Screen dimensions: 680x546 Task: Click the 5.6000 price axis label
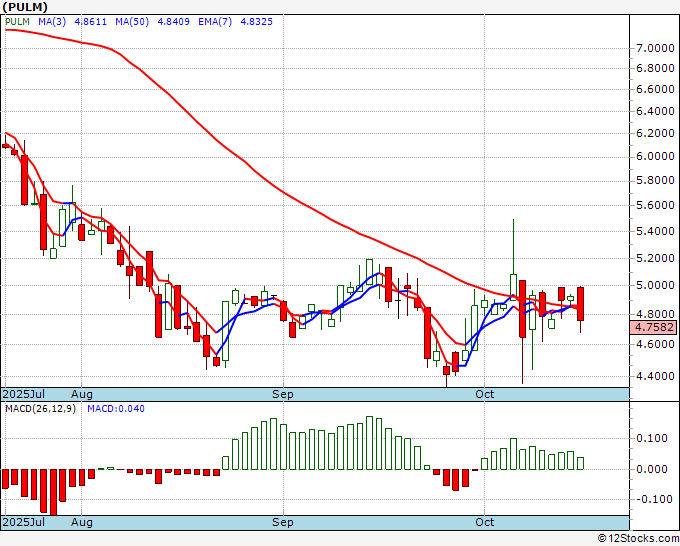655,205
